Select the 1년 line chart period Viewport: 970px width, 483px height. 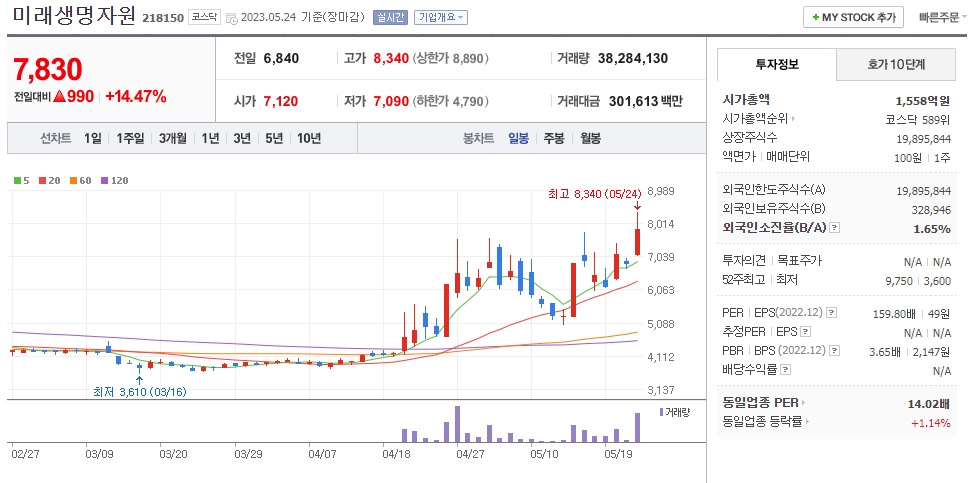pyautogui.click(x=210, y=138)
